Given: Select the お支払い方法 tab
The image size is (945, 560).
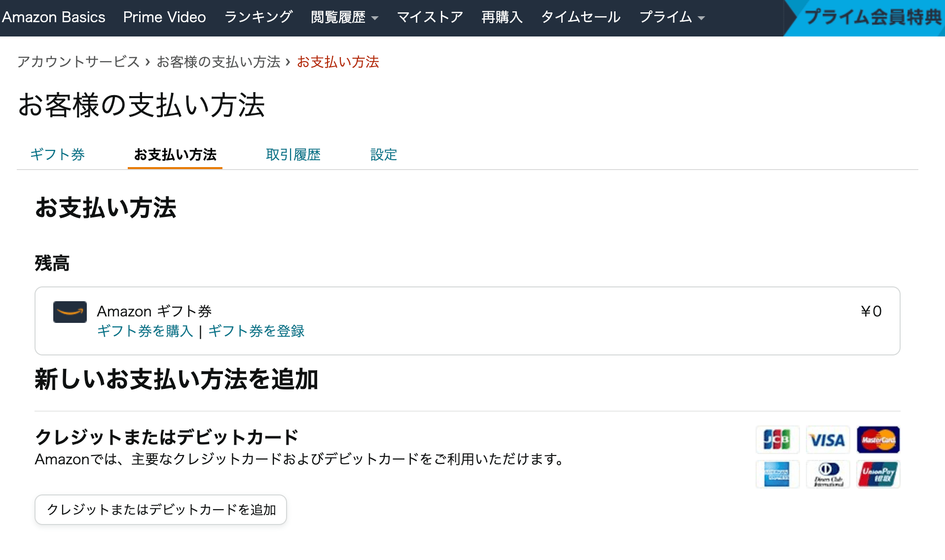Looking at the screenshot, I should click(175, 154).
